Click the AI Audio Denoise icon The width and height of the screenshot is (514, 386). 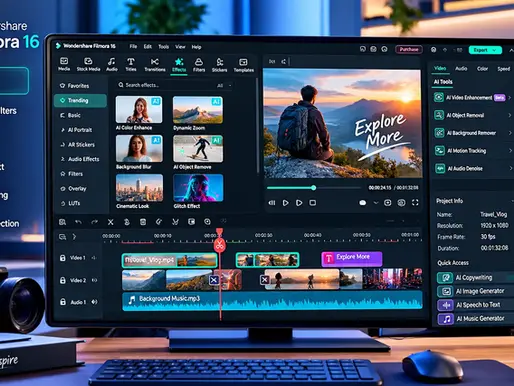point(440,169)
